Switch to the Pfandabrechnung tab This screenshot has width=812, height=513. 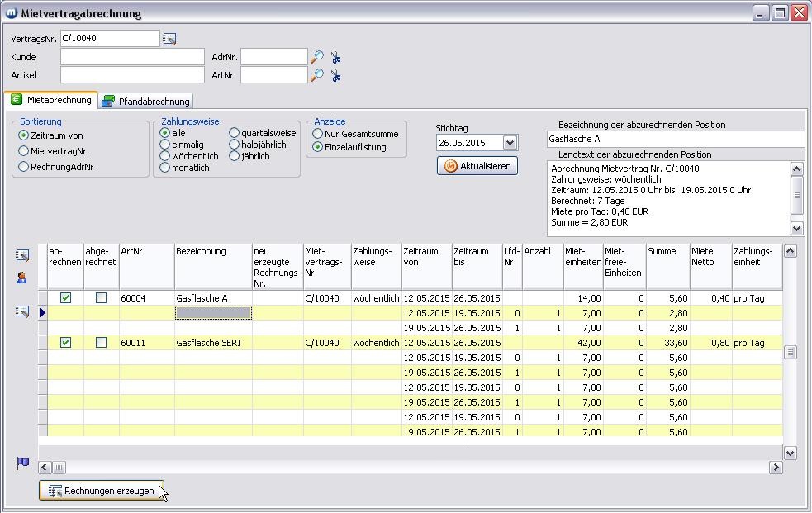[x=145, y=102]
